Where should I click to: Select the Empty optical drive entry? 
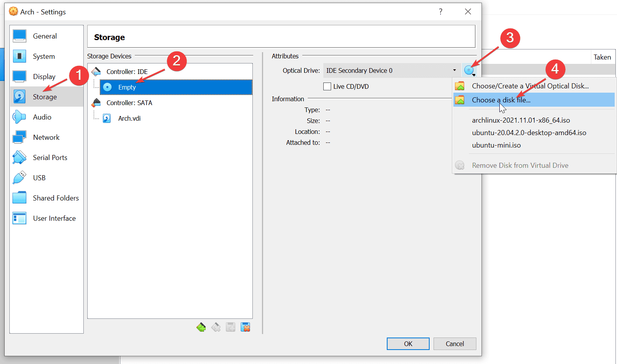pyautogui.click(x=176, y=87)
